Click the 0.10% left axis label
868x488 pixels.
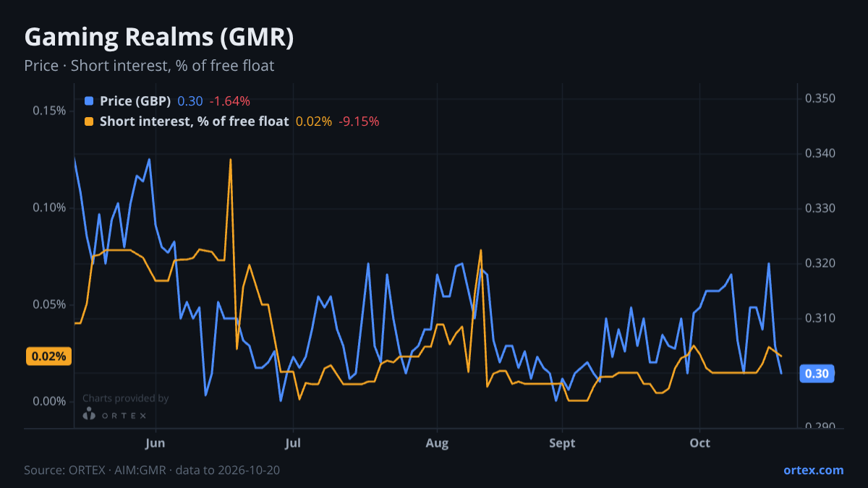49,207
